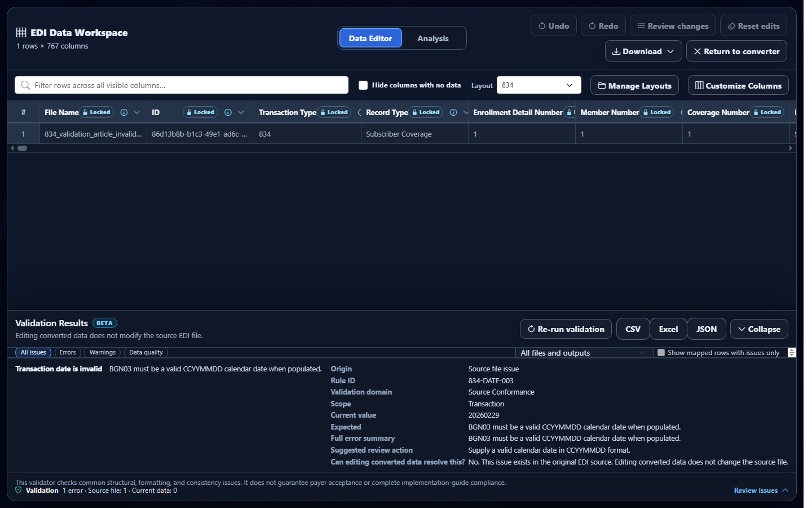Open the info icon on File Name column
The image size is (812, 508).
[x=124, y=112]
